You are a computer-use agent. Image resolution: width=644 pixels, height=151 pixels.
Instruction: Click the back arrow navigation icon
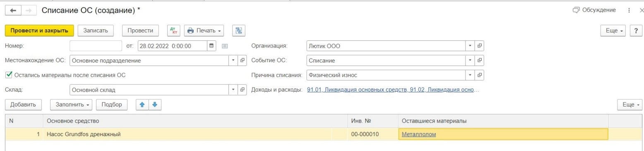(x=12, y=11)
